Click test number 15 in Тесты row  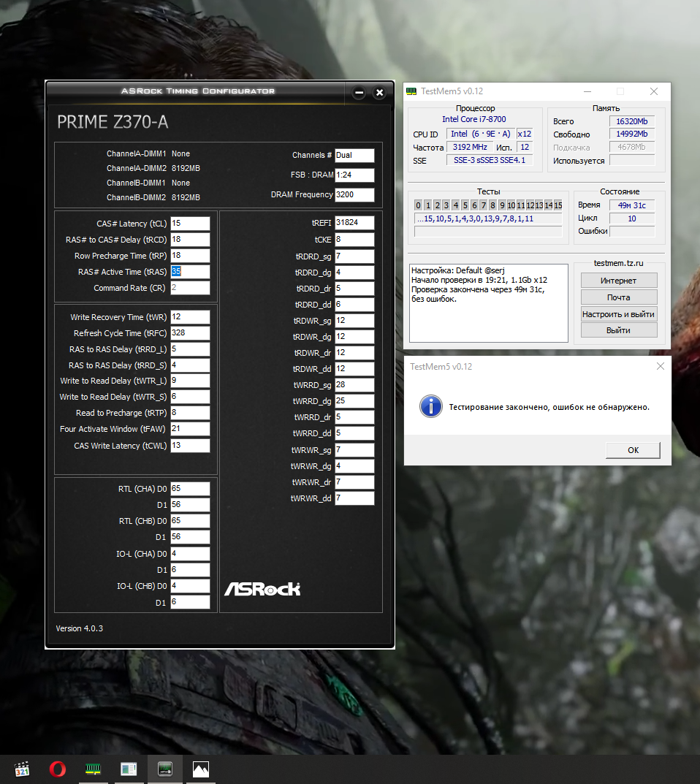click(x=558, y=205)
